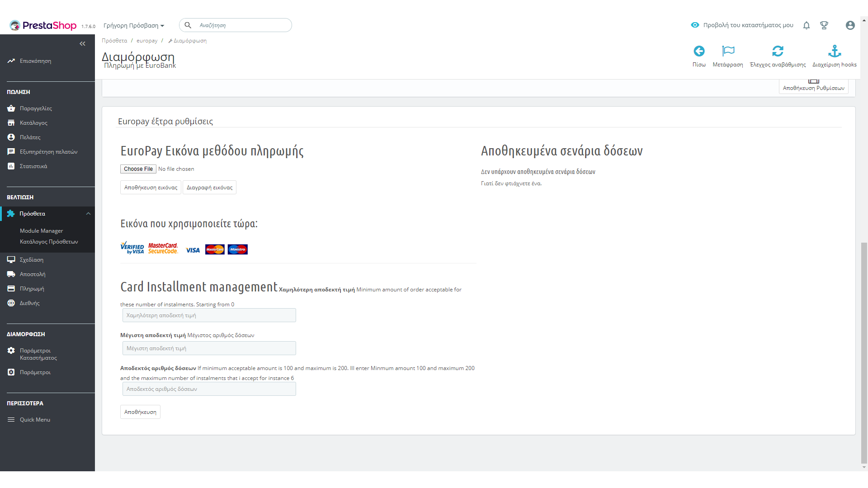Focus the Χαμηλότερη αποδεκτή τιμή field
Viewport: 868px width, 488px height.
coord(209,315)
